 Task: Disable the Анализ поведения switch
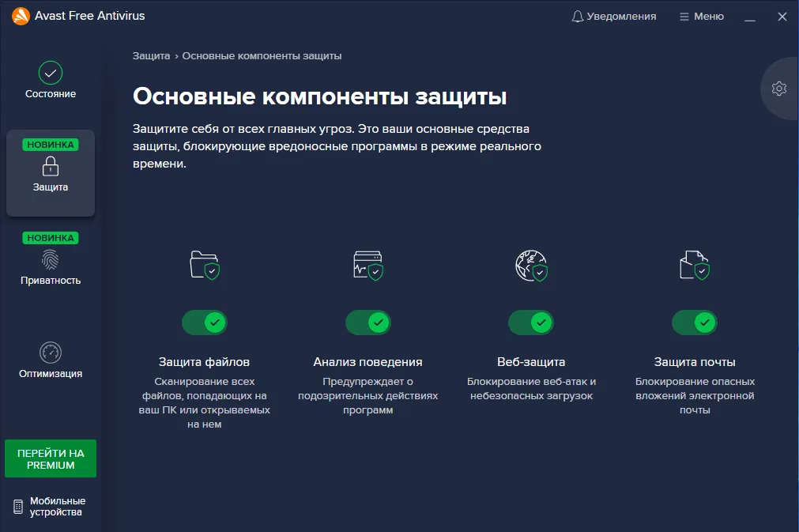point(368,323)
